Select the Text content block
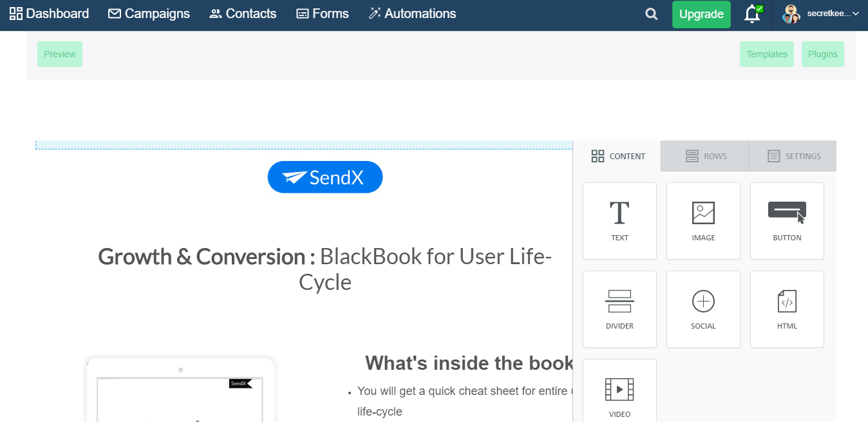Image resolution: width=868 pixels, height=422 pixels. click(619, 221)
